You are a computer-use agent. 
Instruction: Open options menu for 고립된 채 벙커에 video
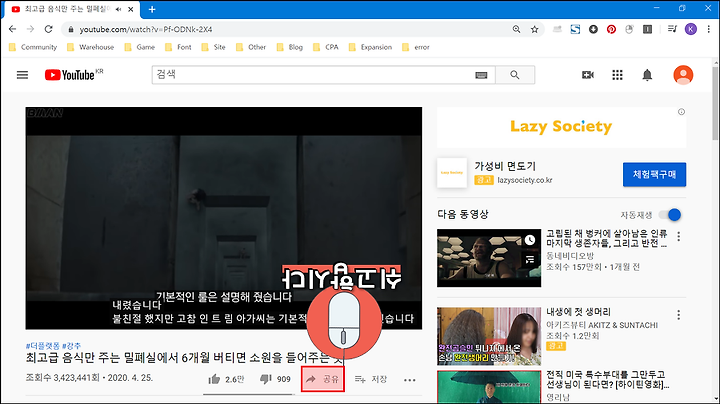tap(679, 236)
